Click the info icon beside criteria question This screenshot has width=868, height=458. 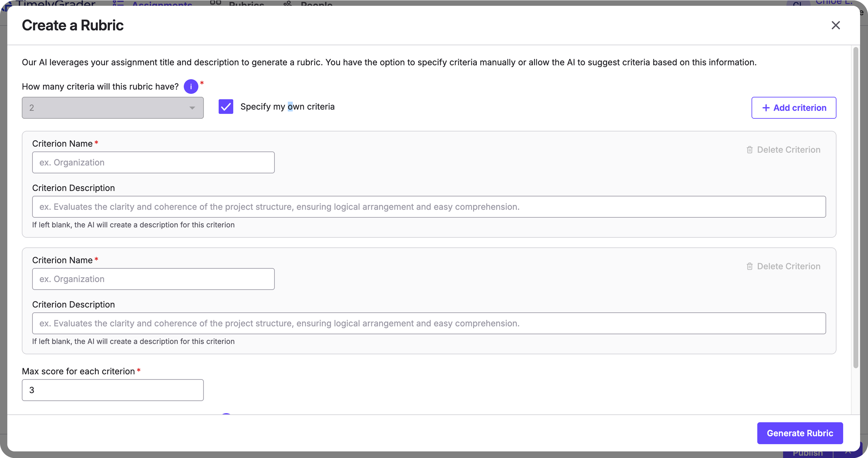[191, 87]
